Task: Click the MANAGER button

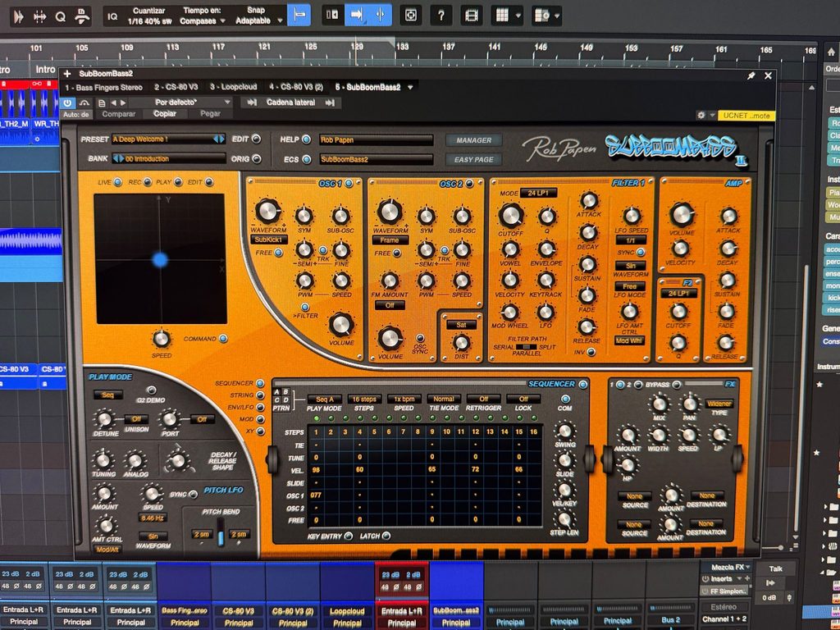Action: click(x=473, y=140)
